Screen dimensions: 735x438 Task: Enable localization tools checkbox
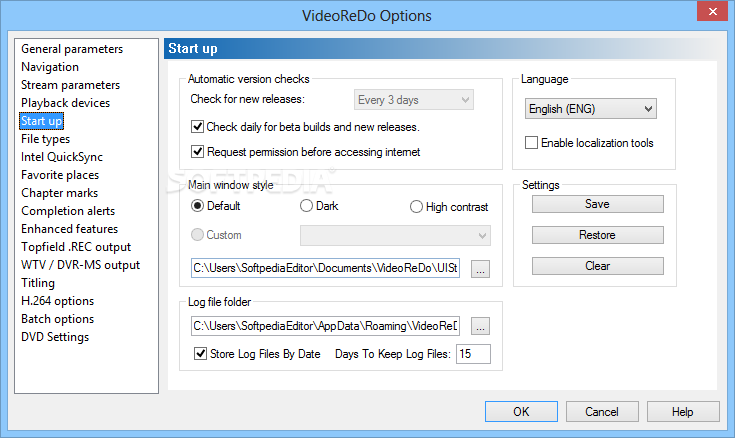tap(531, 143)
